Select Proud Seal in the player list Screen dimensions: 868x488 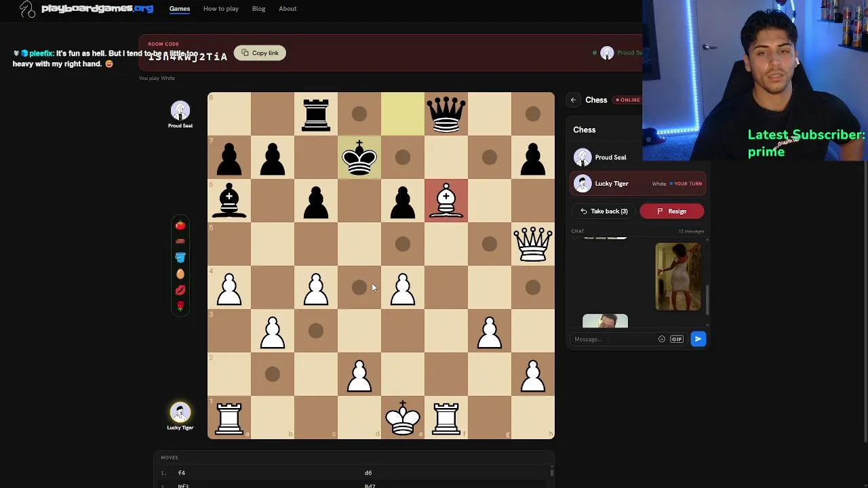(637, 157)
